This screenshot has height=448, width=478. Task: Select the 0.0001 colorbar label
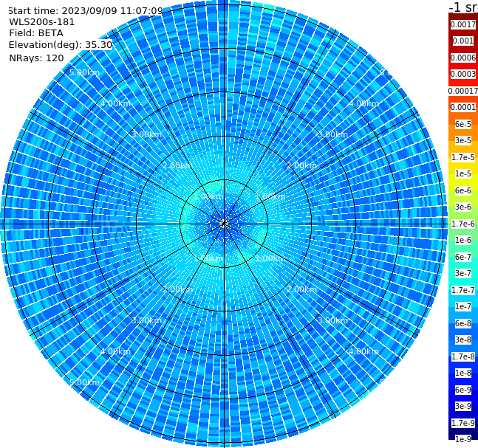coord(463,107)
